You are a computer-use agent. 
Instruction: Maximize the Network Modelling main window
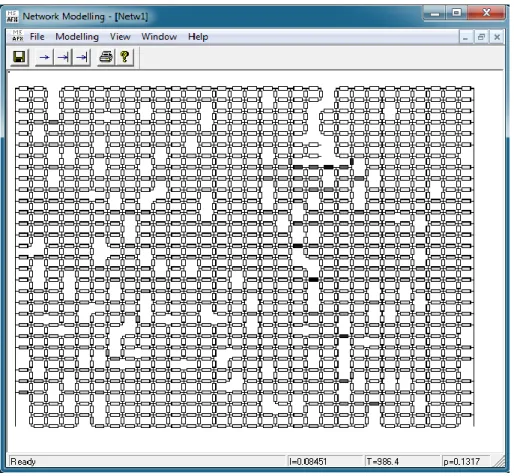pyautogui.click(x=456, y=13)
